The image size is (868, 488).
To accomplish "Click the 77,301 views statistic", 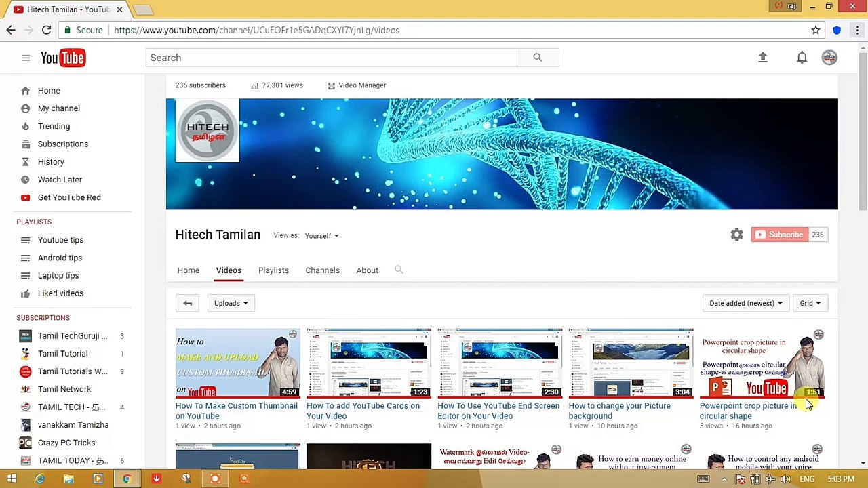I will click(x=277, y=85).
